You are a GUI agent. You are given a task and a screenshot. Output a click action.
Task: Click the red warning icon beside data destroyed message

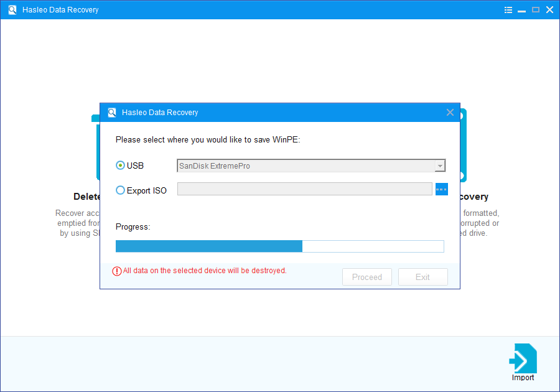click(117, 271)
